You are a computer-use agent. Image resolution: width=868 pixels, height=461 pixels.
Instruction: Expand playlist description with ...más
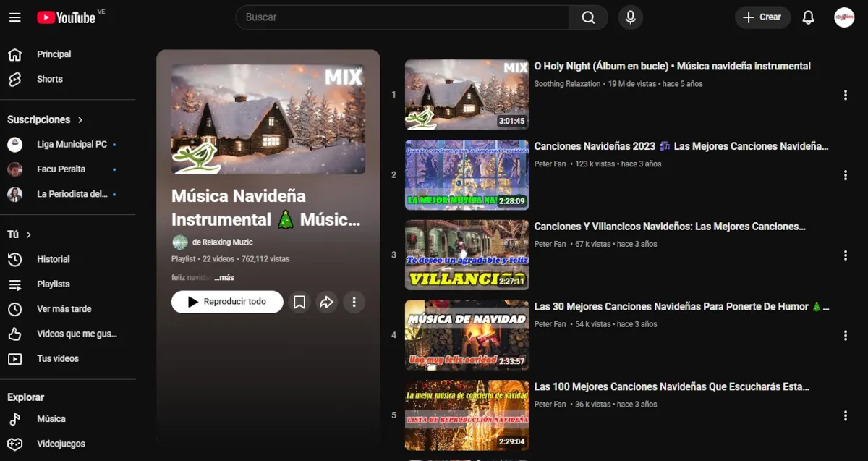225,277
